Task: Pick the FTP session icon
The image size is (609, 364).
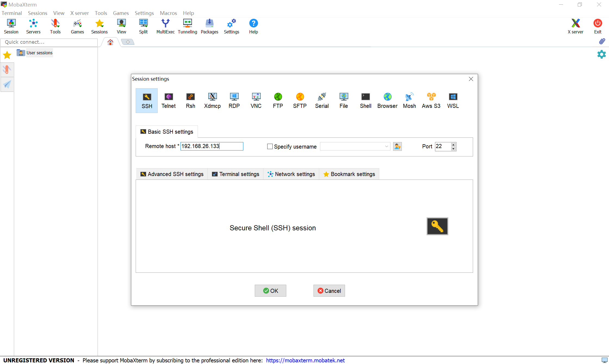Action: click(x=278, y=101)
